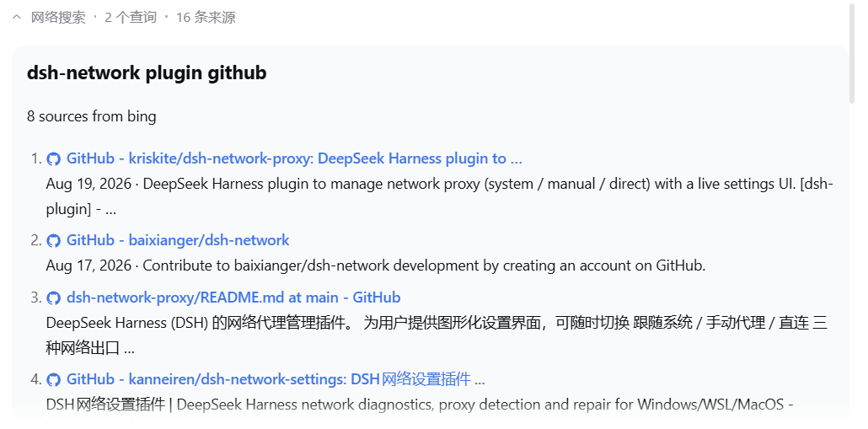Open dsh-network-proxy/README.md at main link
The width and height of the screenshot is (868, 429).
[x=233, y=298]
